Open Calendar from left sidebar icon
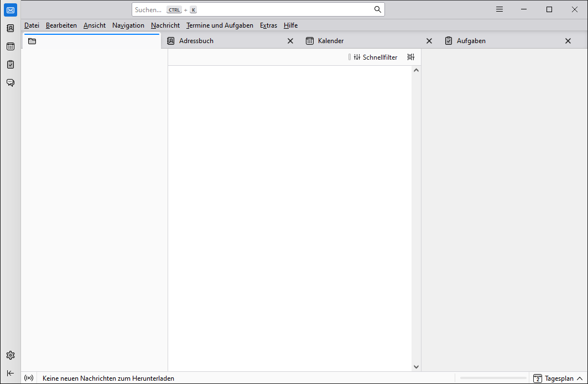588x384 pixels. 11,46
